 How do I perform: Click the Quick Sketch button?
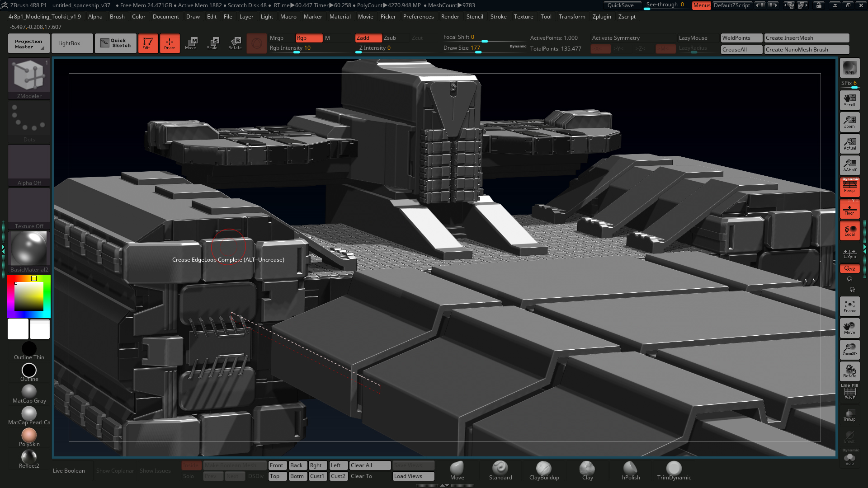pos(116,43)
